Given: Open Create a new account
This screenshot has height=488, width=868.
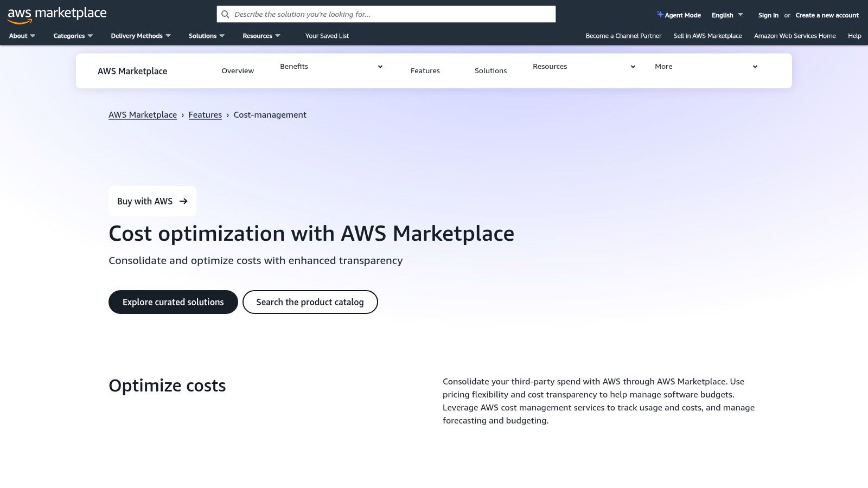Looking at the screenshot, I should 827,15.
